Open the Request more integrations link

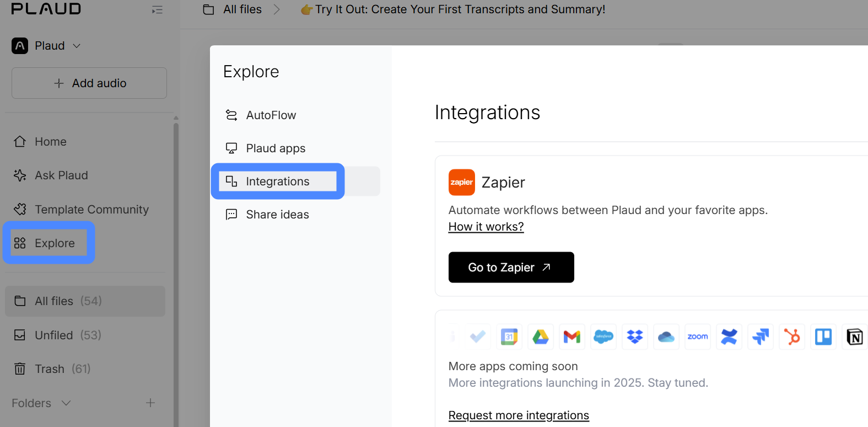519,415
